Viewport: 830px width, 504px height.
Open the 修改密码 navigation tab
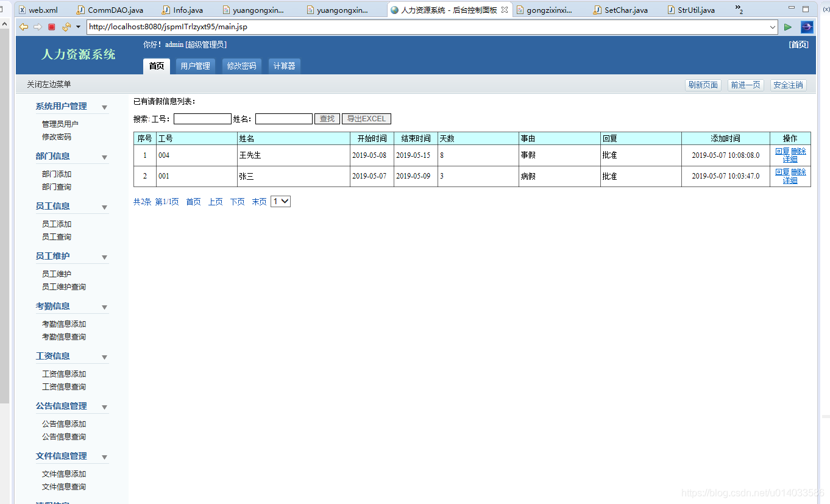coord(241,66)
